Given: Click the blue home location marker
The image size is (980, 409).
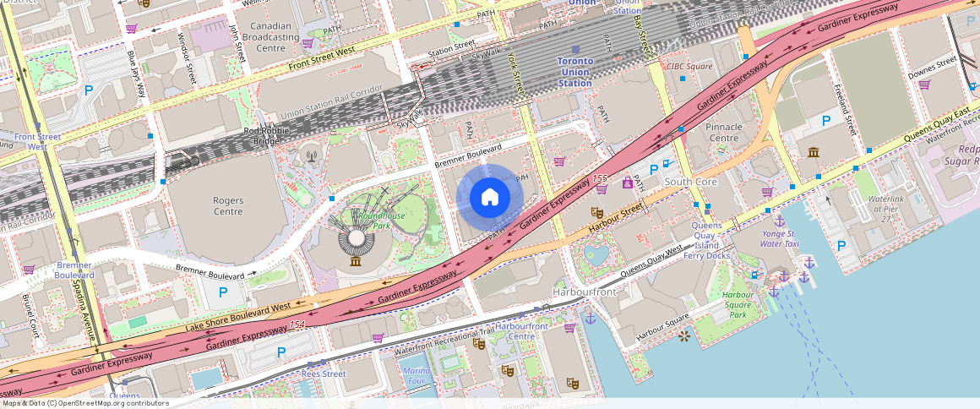Looking at the screenshot, I should pos(489,198).
